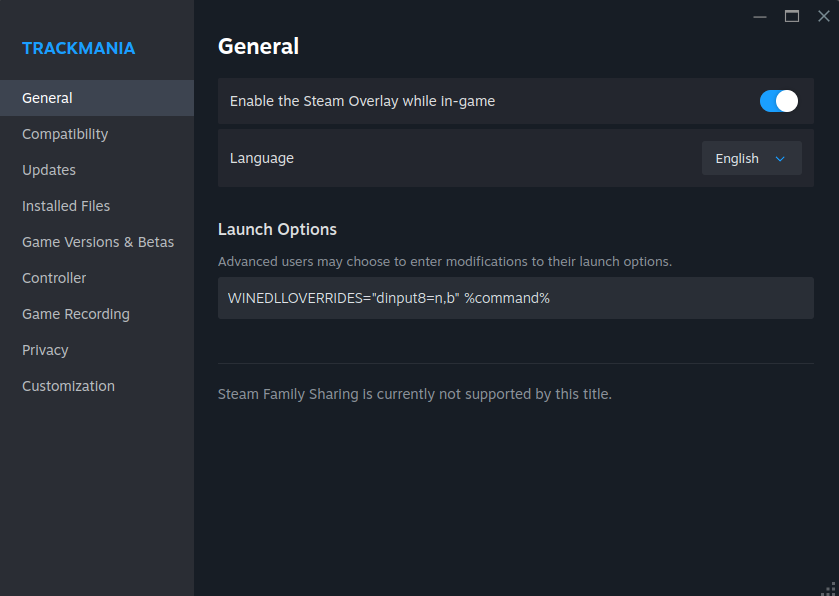Click the TRACKMANIA game title

tap(79, 48)
